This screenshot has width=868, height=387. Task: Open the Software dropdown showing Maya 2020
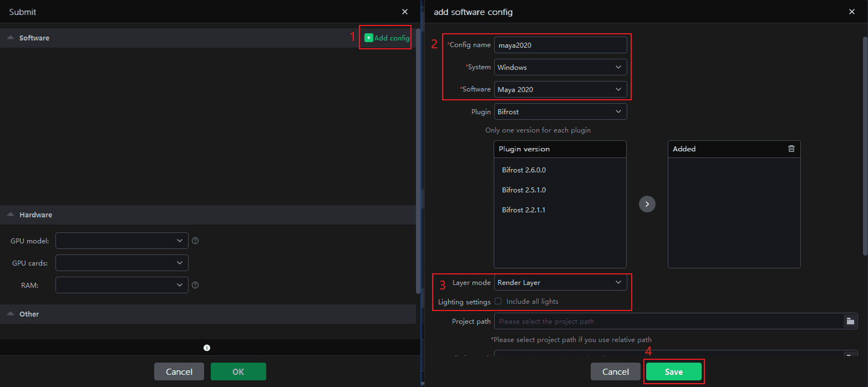(x=560, y=89)
